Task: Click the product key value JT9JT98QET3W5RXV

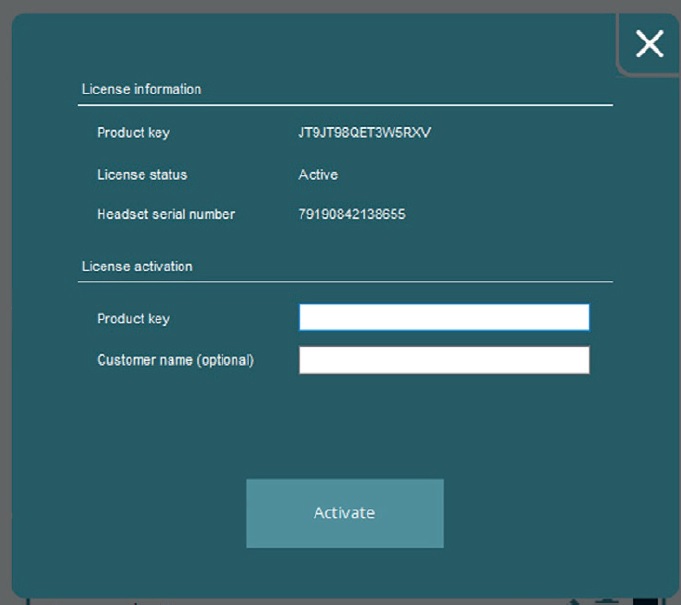Action: pyautogui.click(x=364, y=133)
